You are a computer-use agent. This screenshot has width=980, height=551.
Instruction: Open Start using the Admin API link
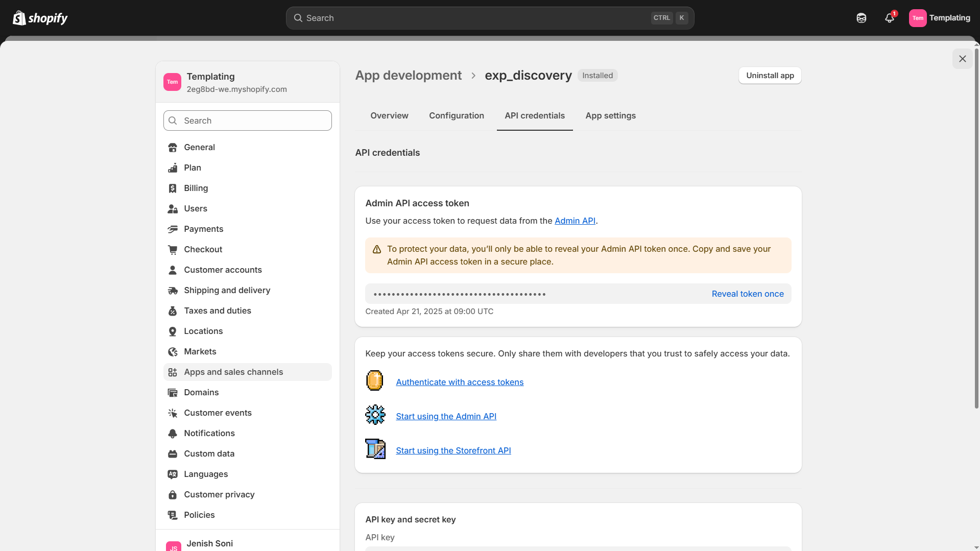click(446, 417)
